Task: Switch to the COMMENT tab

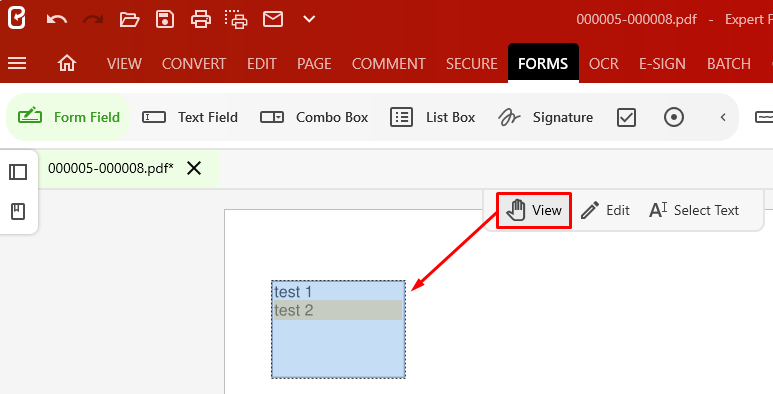Action: (388, 64)
